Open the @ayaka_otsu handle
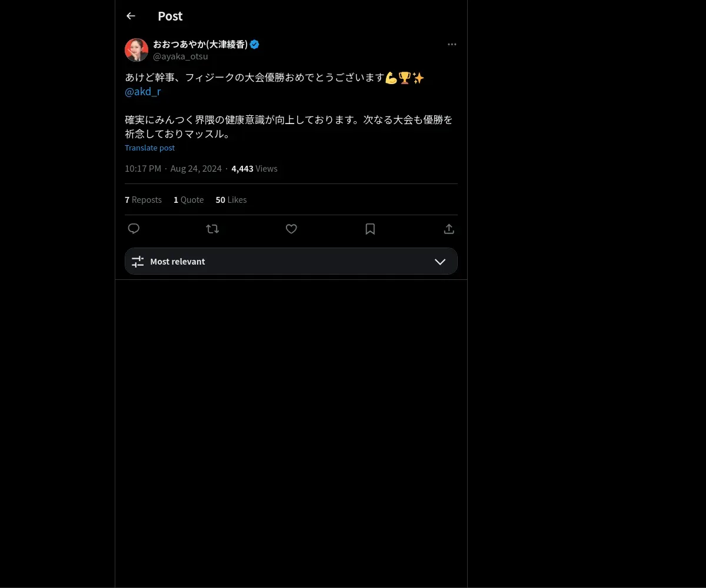Image resolution: width=706 pixels, height=588 pixels. (181, 56)
